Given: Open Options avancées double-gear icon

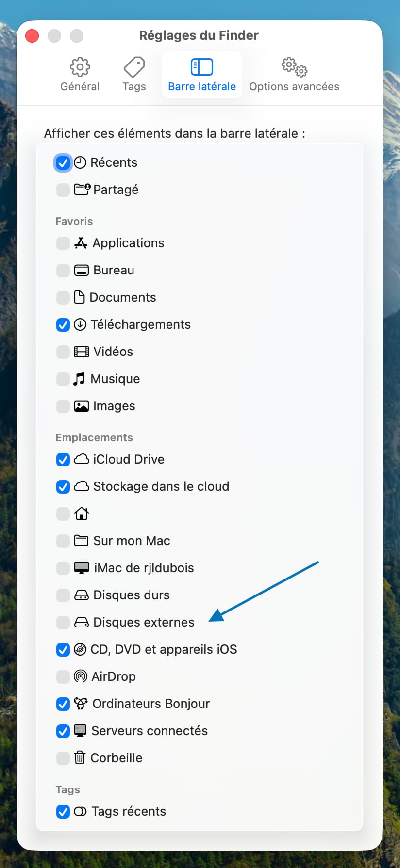Looking at the screenshot, I should pos(294,67).
